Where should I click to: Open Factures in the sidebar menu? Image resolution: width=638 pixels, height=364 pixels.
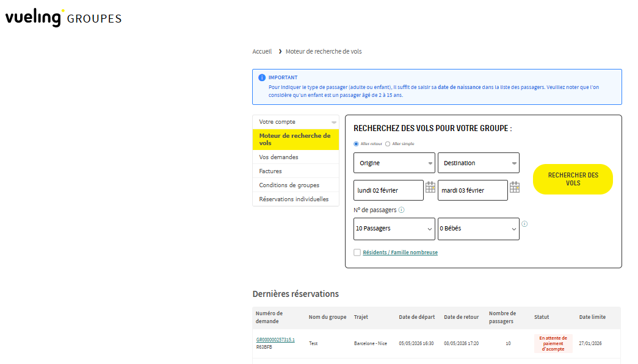pos(270,171)
